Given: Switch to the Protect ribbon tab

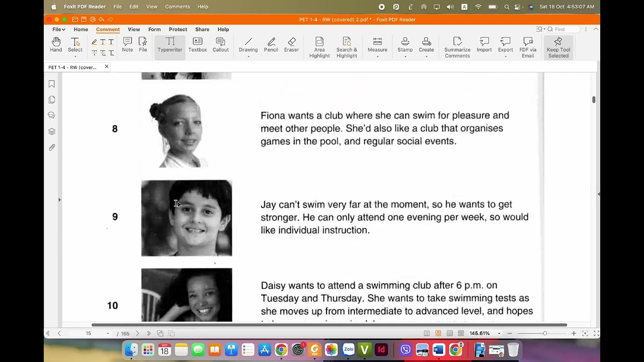Looking at the screenshot, I should 178,29.
